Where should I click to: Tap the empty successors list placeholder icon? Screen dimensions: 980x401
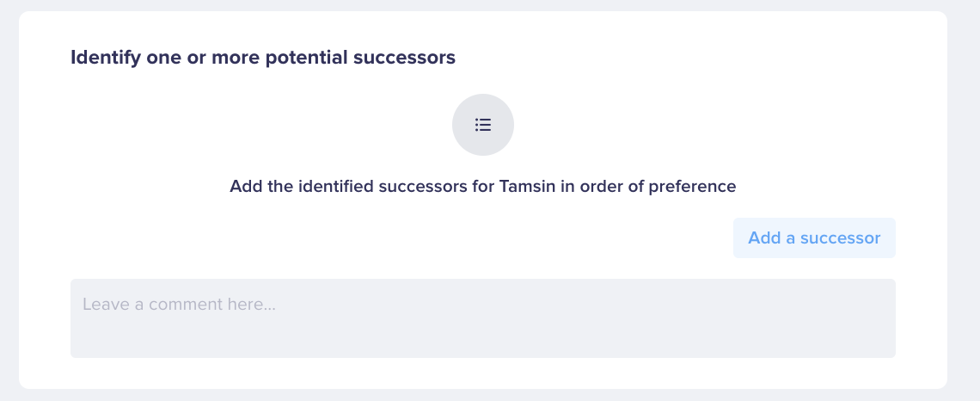click(x=483, y=125)
